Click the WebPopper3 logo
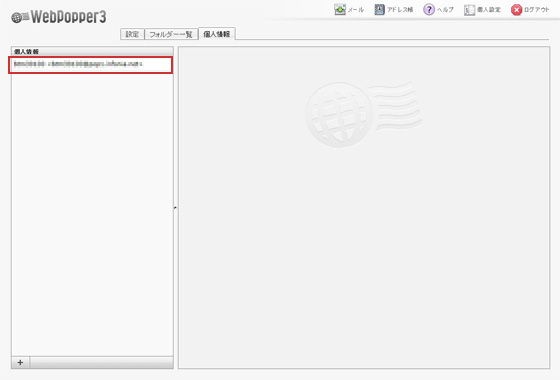The image size is (560, 380). point(59,17)
